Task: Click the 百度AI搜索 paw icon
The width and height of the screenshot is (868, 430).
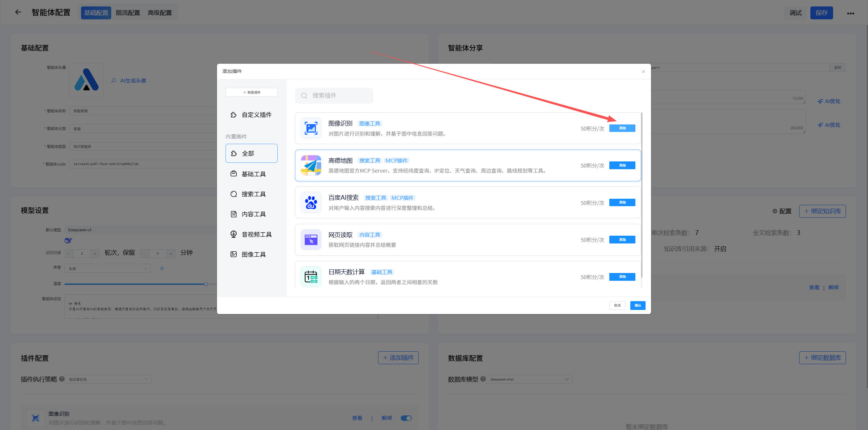Action: (x=311, y=203)
